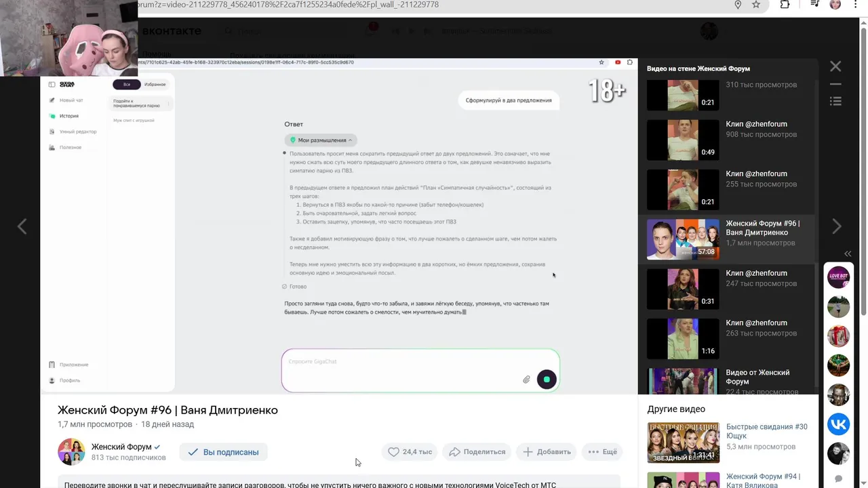Click the video title Женский Форум #96
This screenshot has height=488, width=868.
167,410
